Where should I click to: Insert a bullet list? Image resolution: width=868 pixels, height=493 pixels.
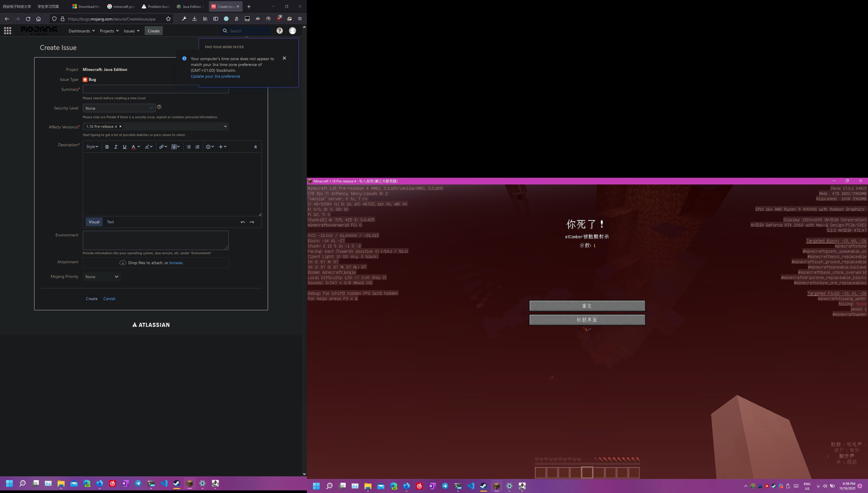click(x=189, y=147)
